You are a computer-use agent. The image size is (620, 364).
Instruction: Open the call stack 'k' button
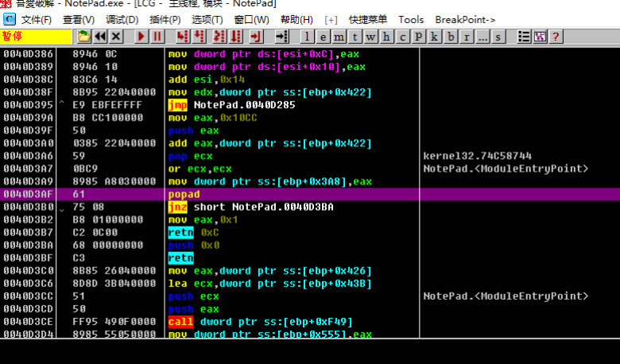(436, 37)
